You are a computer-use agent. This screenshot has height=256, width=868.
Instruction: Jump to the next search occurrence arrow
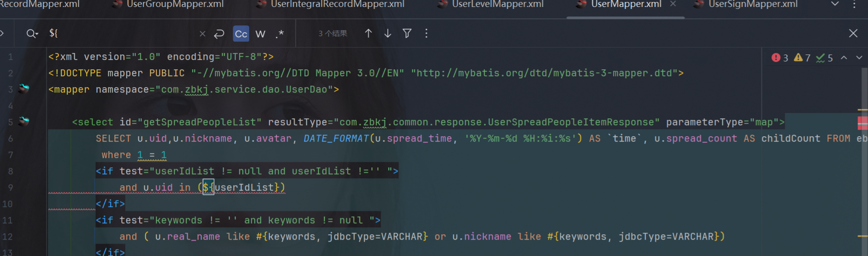point(388,33)
